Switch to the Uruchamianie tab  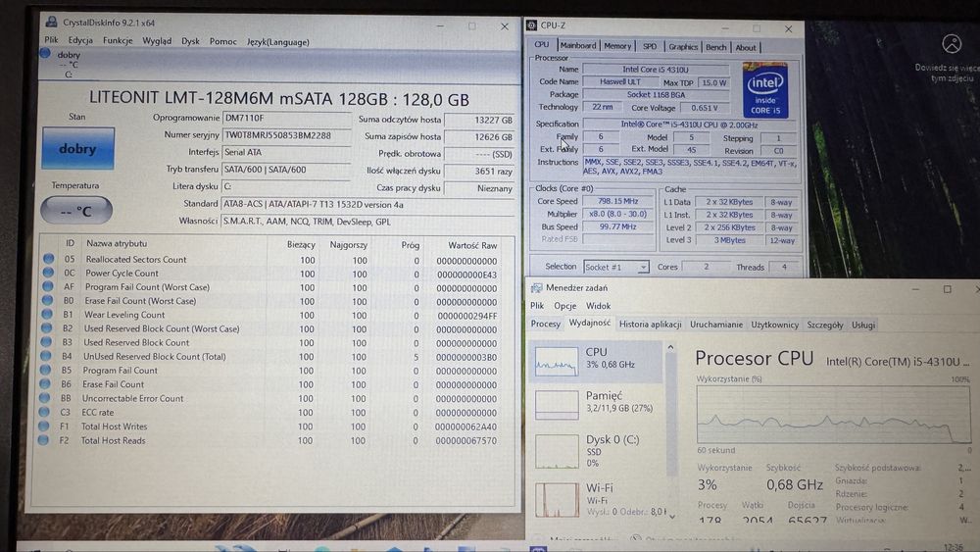(716, 325)
